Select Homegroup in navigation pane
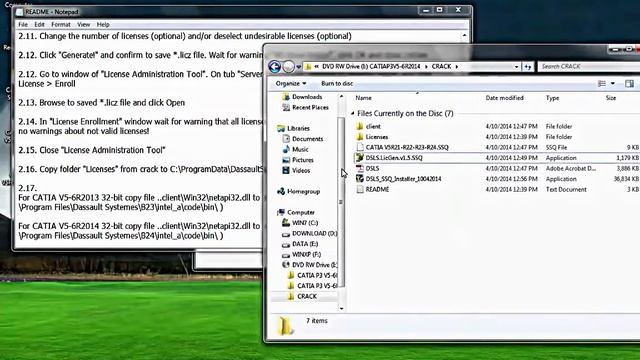The image size is (640, 360). [x=303, y=191]
